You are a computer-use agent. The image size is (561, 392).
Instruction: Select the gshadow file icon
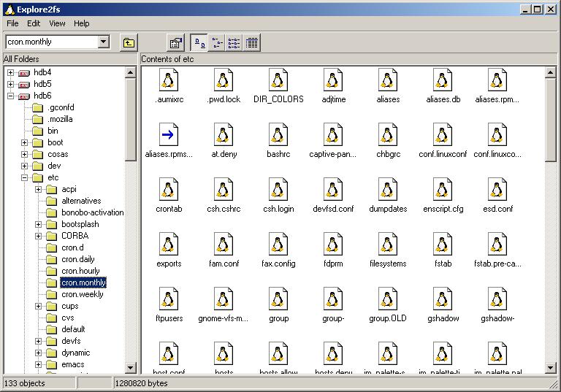pyautogui.click(x=442, y=299)
